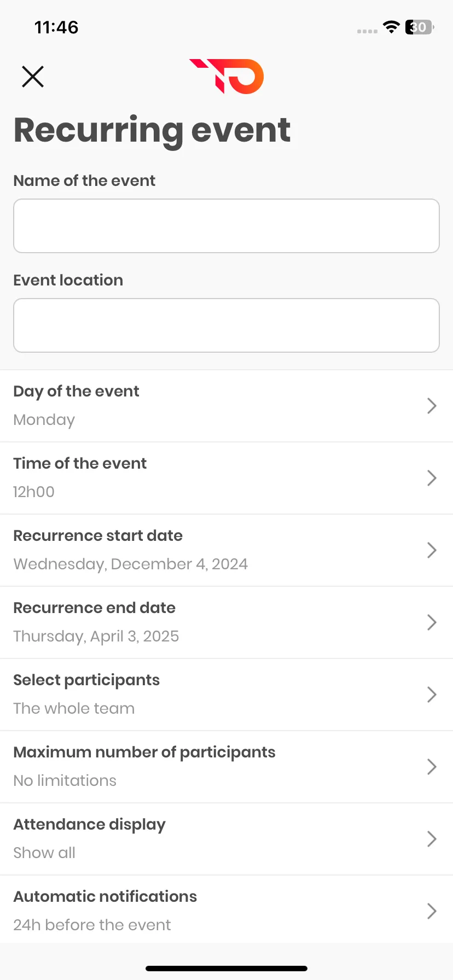Edit Wednesday, December 4, 2024 date
Viewport: 453px width, 980px height.
pyautogui.click(x=131, y=564)
